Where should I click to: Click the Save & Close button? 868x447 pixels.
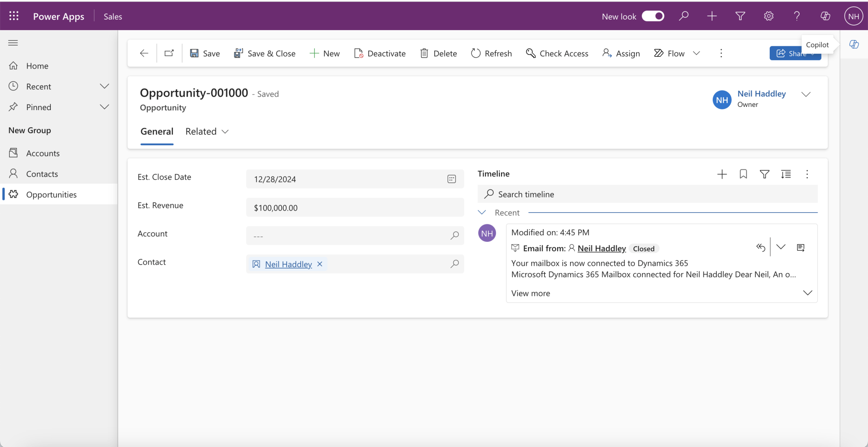point(265,53)
